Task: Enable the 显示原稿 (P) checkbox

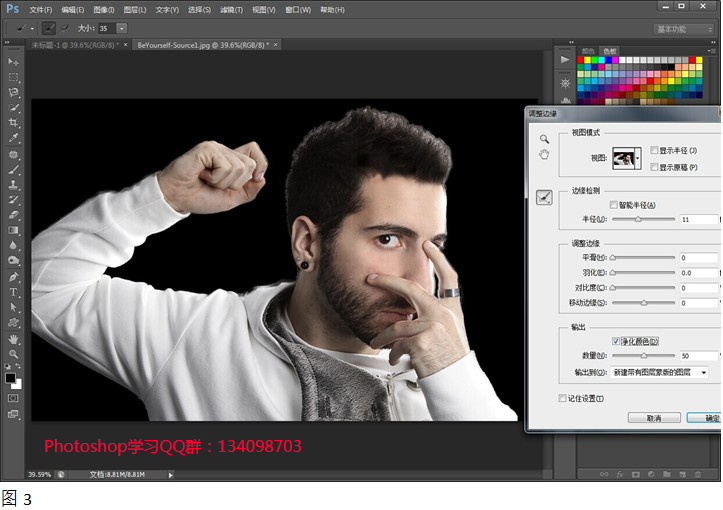Action: [x=654, y=167]
